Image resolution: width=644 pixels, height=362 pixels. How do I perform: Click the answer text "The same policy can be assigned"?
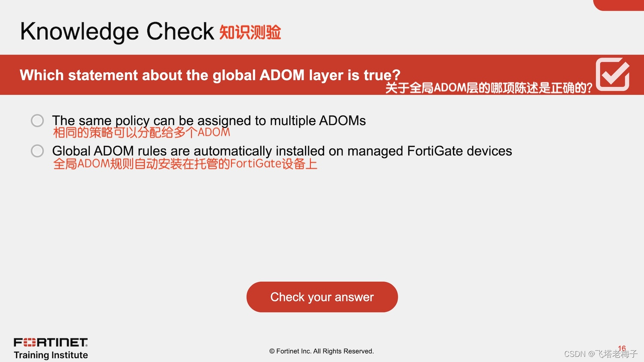coord(209,121)
